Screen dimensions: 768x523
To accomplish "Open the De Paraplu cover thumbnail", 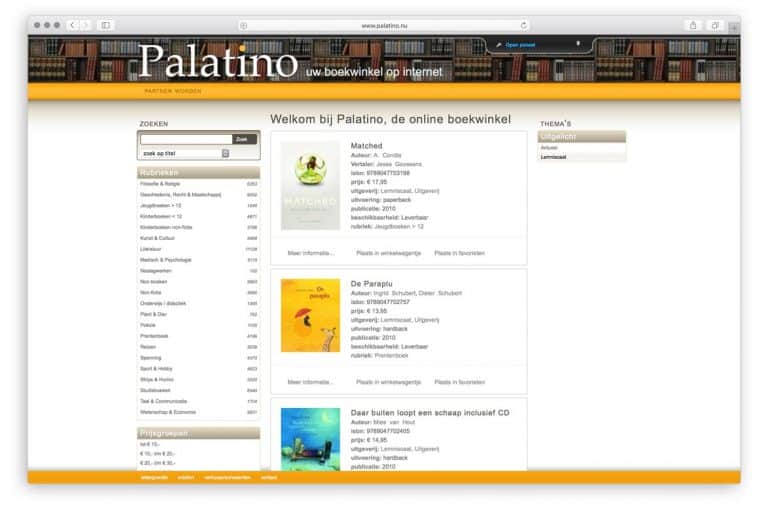I will click(x=310, y=315).
